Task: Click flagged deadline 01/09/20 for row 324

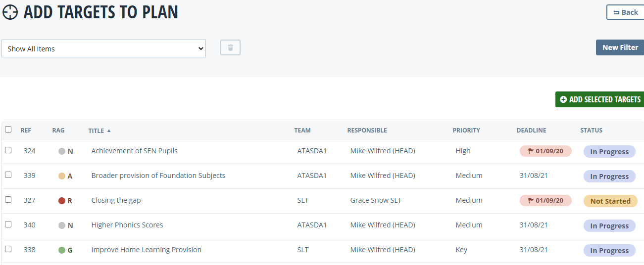Action: click(545, 151)
